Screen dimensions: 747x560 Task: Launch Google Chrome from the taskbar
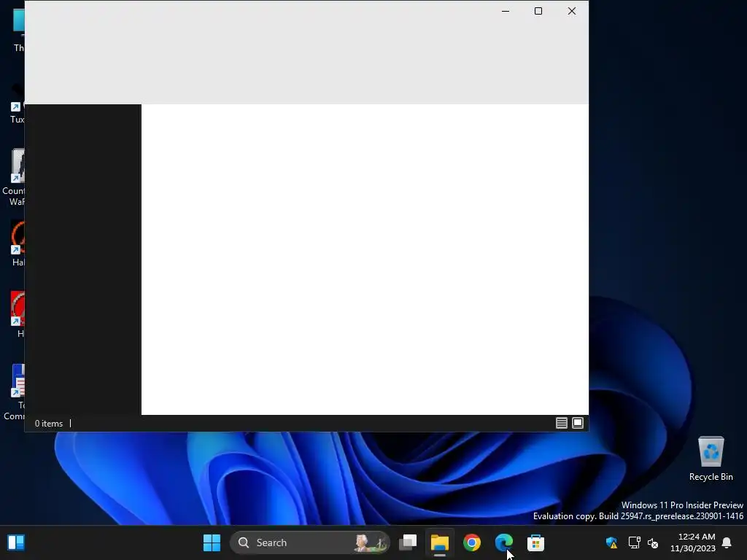click(x=472, y=542)
